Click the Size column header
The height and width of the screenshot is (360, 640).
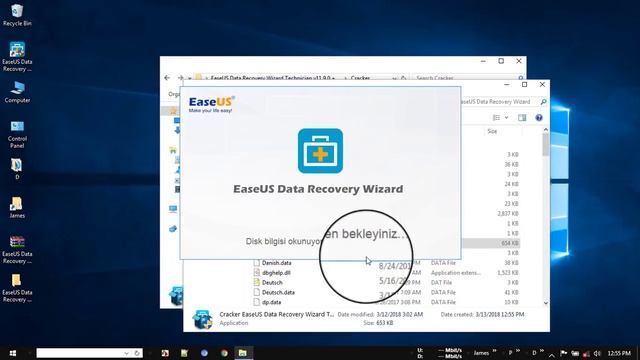[x=492, y=131]
